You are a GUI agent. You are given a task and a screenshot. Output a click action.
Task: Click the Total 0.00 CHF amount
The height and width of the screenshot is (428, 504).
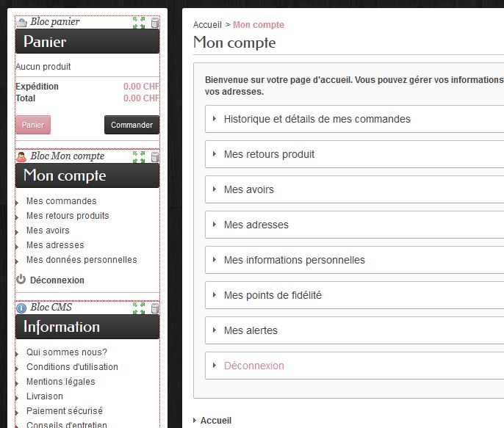141,98
